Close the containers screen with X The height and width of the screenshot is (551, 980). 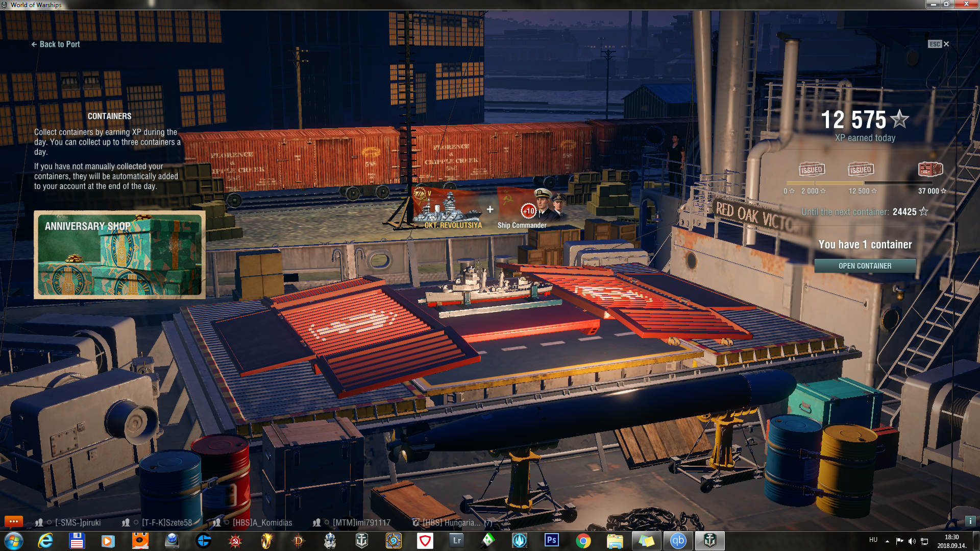point(946,44)
